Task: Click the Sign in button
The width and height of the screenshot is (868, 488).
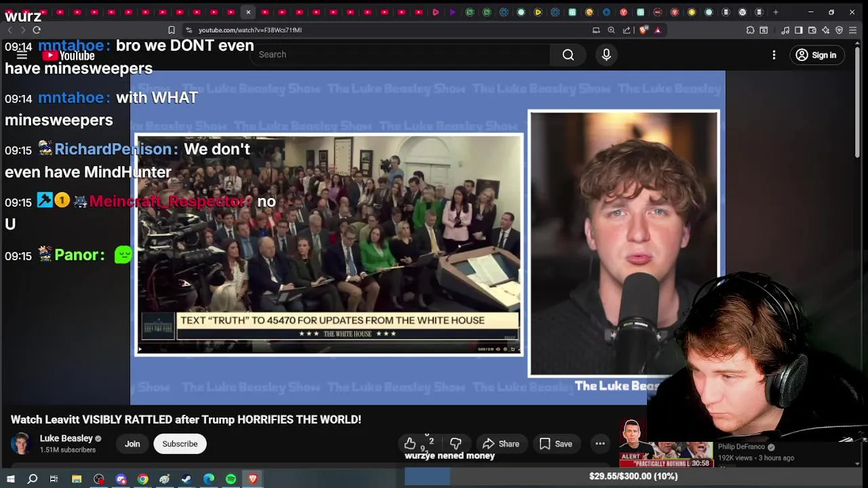Action: click(816, 55)
